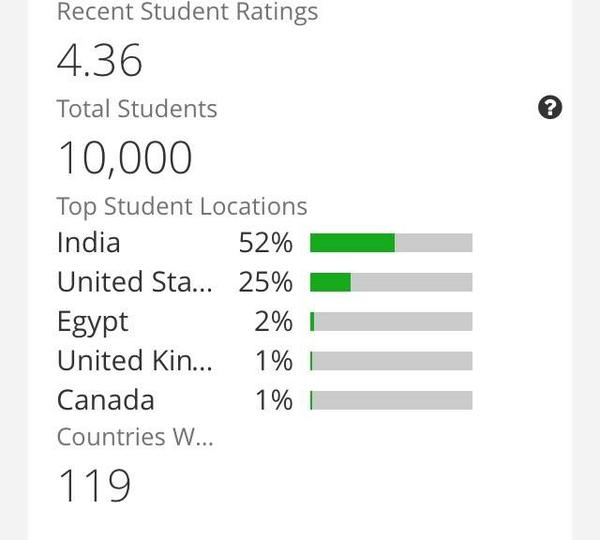Click the Top Student Locations heading

pos(182,207)
